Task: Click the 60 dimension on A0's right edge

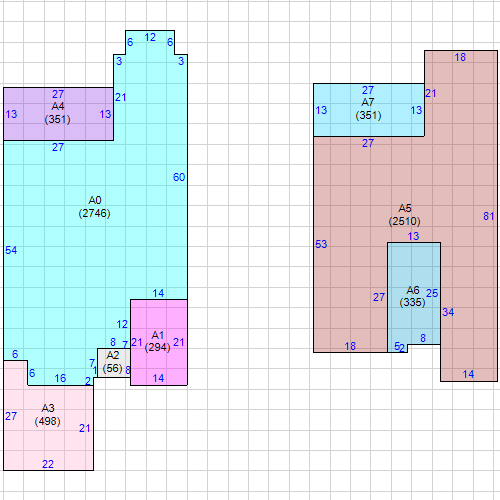Action: click(x=179, y=177)
